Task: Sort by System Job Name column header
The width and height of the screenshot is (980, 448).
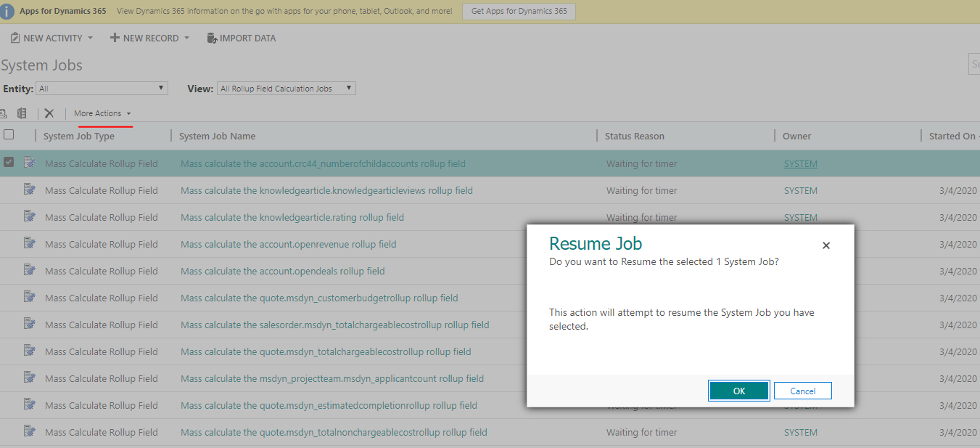Action: [217, 136]
